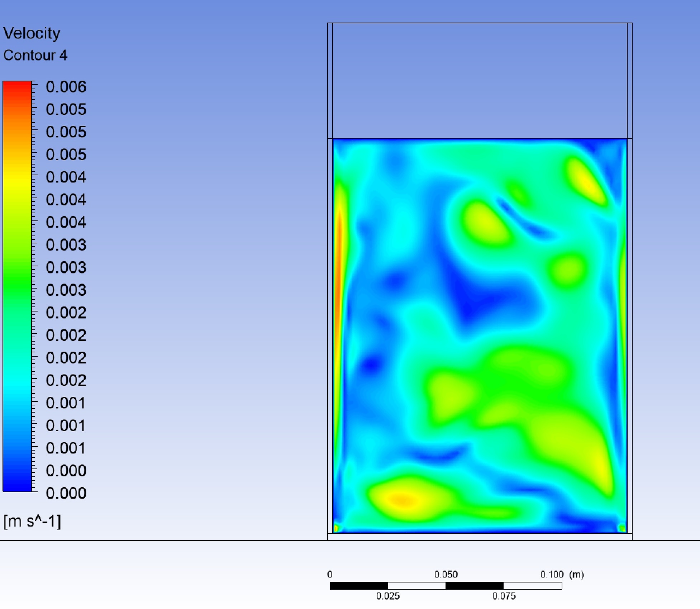This screenshot has width=700, height=609.
Task: Click the first black segment of scale ruler
Action: [x=359, y=586]
